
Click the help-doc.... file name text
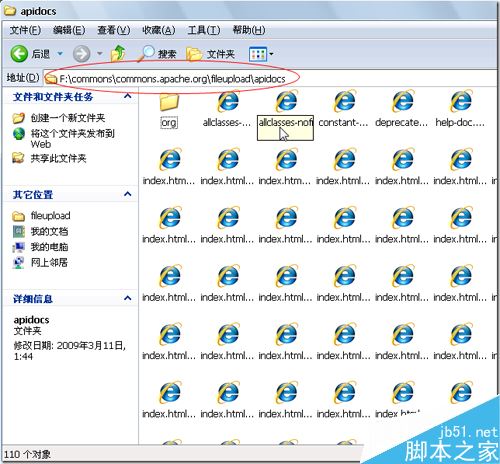tap(460, 123)
